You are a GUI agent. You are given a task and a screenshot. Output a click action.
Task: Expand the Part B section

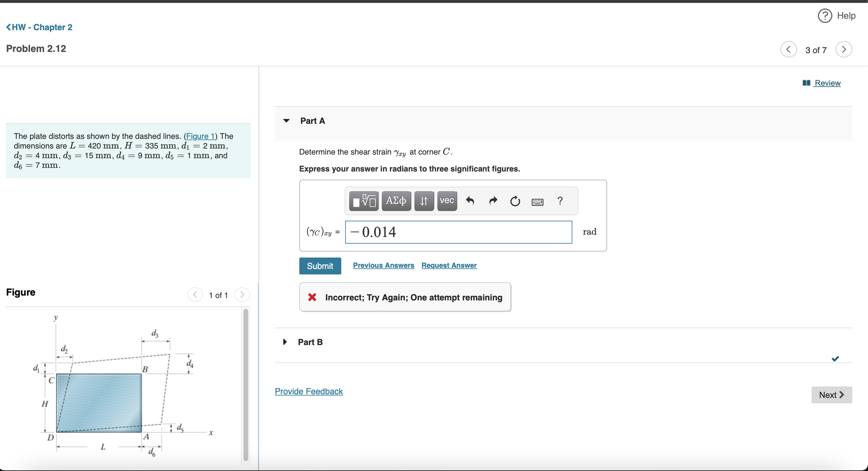[285, 342]
